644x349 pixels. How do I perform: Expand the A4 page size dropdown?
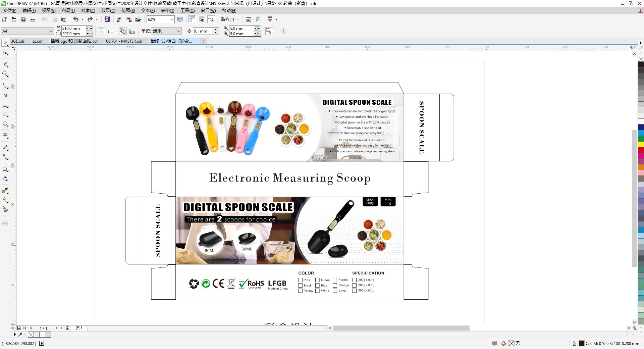(x=51, y=31)
